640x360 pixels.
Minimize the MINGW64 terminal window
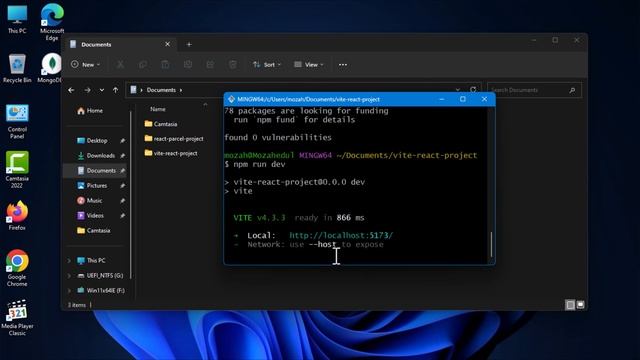442,99
